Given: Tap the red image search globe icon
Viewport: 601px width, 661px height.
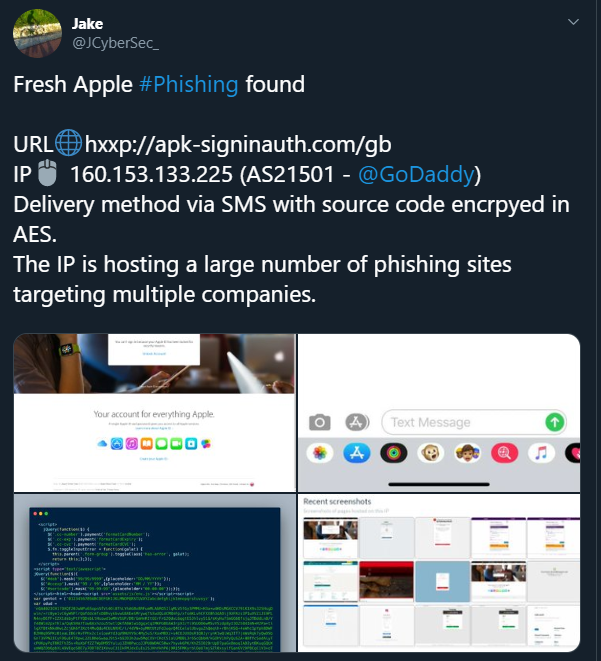Looking at the screenshot, I should 504,453.
